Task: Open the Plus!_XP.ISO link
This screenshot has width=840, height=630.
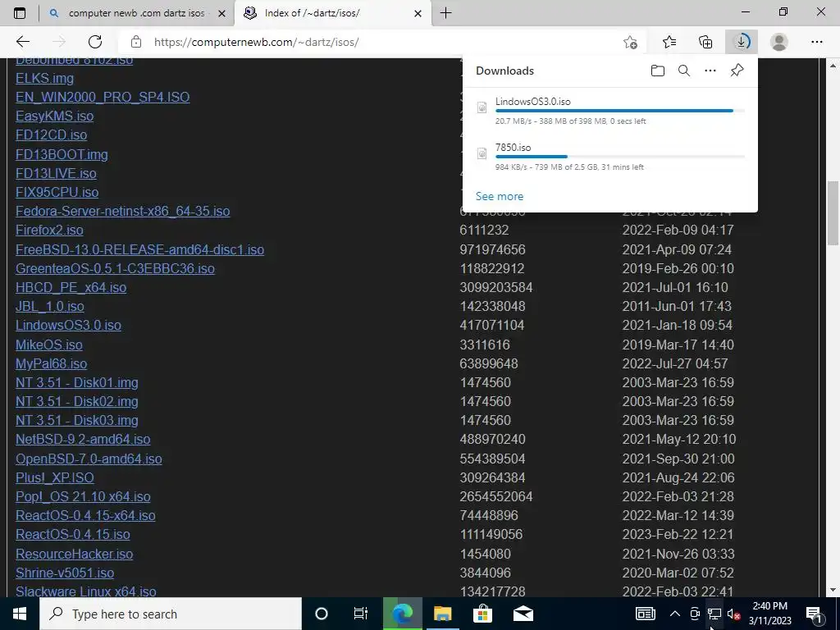Action: coord(55,477)
